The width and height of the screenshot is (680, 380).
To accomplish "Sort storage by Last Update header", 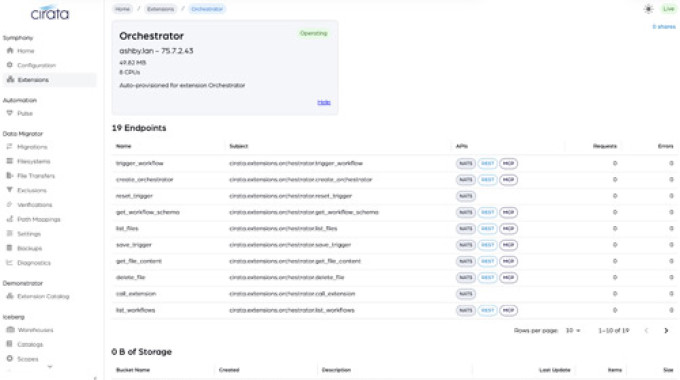I will [555, 370].
